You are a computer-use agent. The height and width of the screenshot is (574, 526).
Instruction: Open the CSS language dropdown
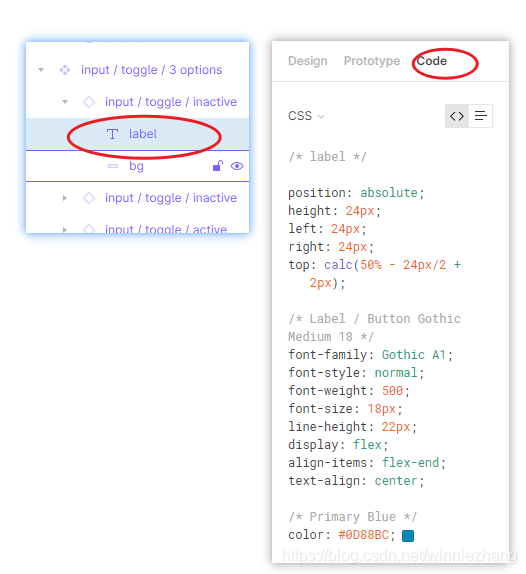306,116
